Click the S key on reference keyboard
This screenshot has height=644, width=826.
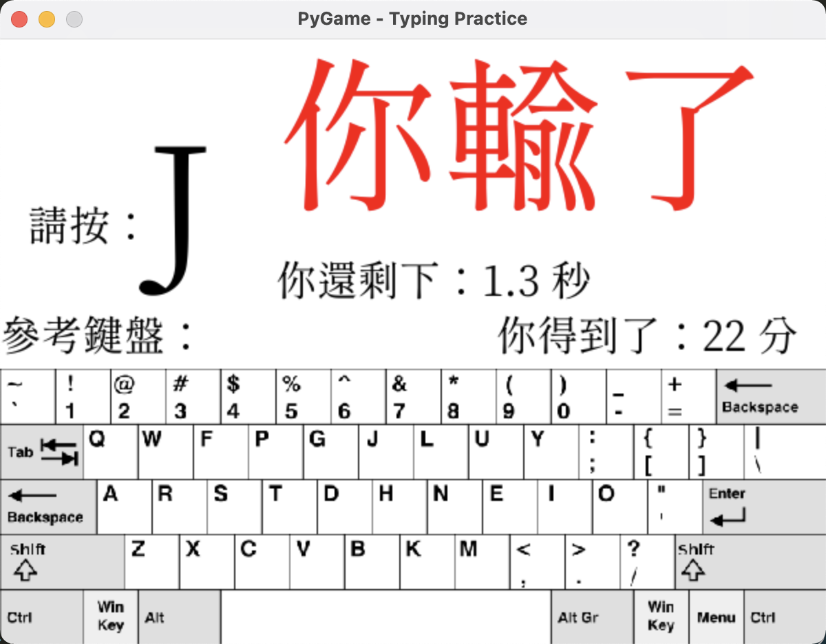click(x=235, y=507)
